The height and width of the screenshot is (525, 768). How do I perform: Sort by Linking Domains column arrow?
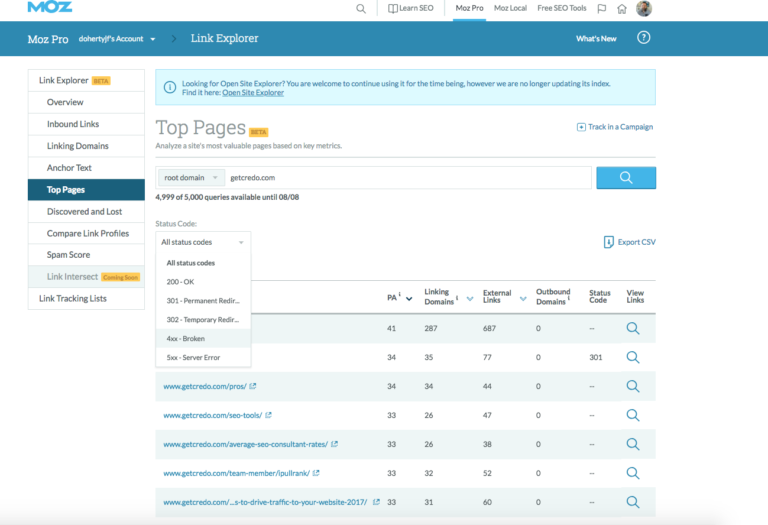pyautogui.click(x=470, y=298)
